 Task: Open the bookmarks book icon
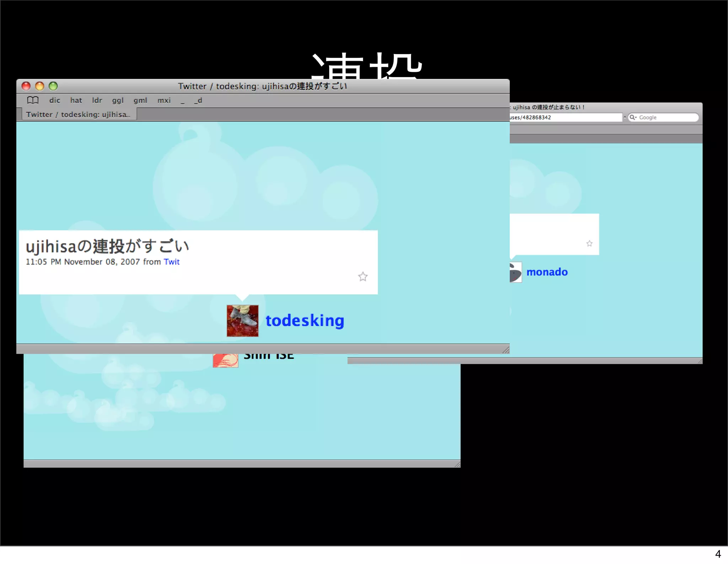point(33,100)
